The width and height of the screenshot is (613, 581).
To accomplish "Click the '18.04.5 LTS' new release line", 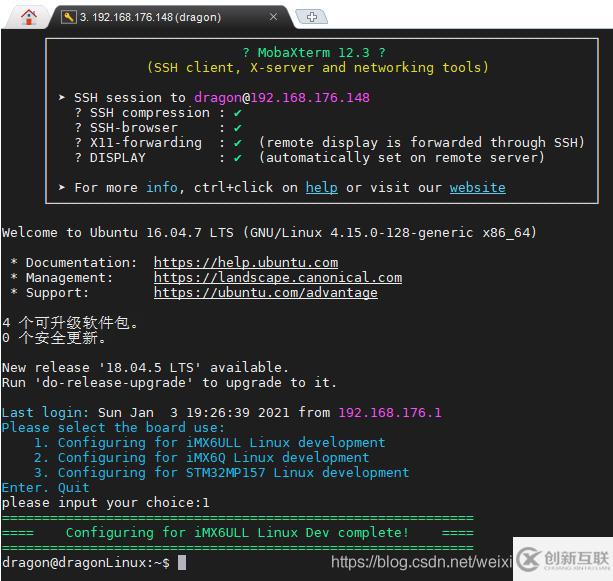I will coord(145,368).
